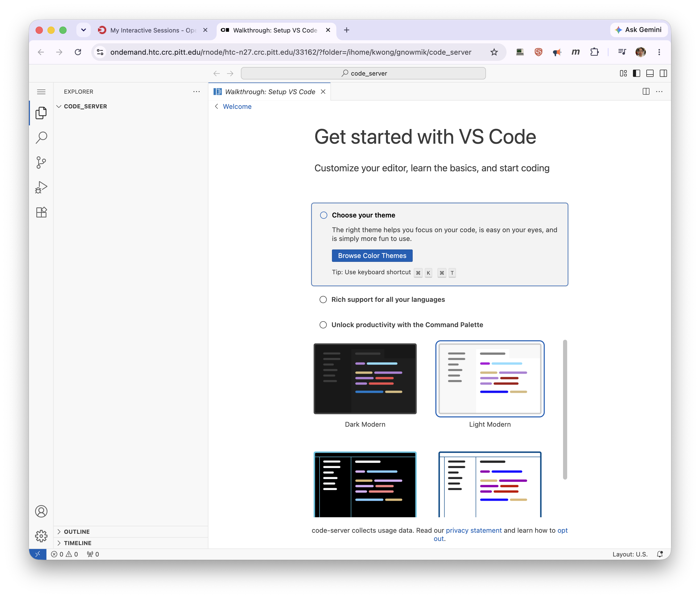Image resolution: width=700 pixels, height=598 pixels.
Task: Reload the browser page
Action: coord(78,52)
